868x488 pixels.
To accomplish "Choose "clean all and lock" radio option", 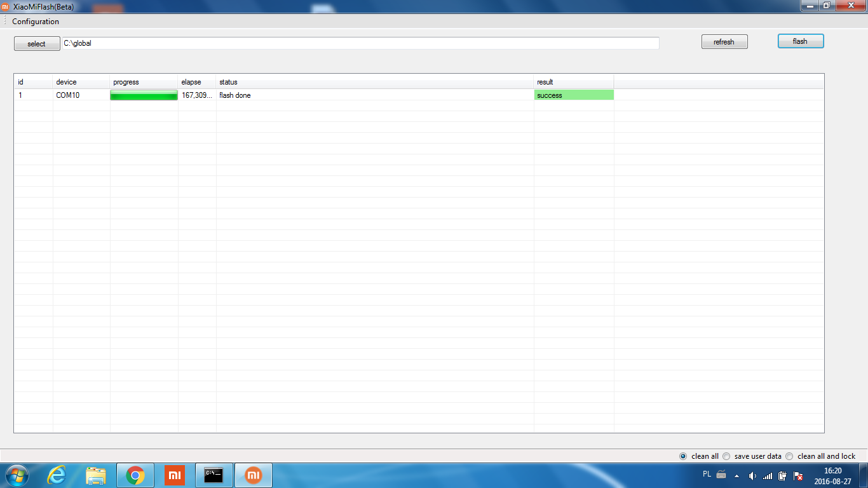I will (789, 456).
